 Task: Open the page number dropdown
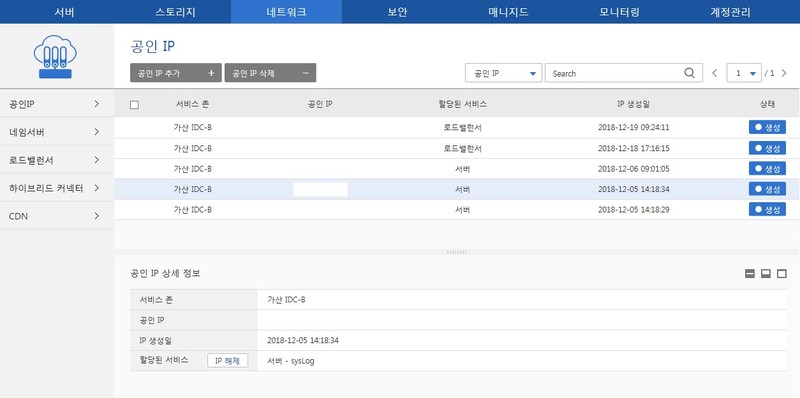click(x=744, y=73)
